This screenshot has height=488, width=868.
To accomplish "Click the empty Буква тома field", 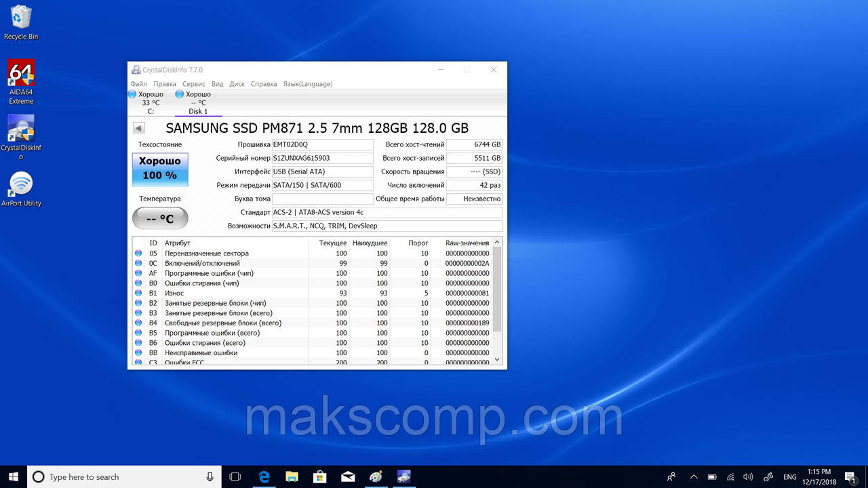I will (x=323, y=199).
